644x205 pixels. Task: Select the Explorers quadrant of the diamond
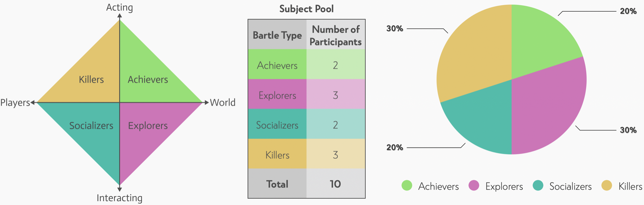148,126
